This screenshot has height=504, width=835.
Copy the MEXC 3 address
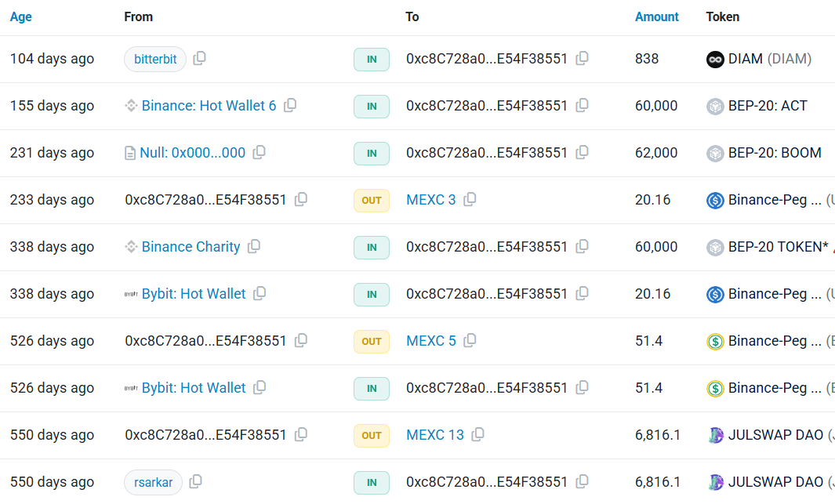470,199
